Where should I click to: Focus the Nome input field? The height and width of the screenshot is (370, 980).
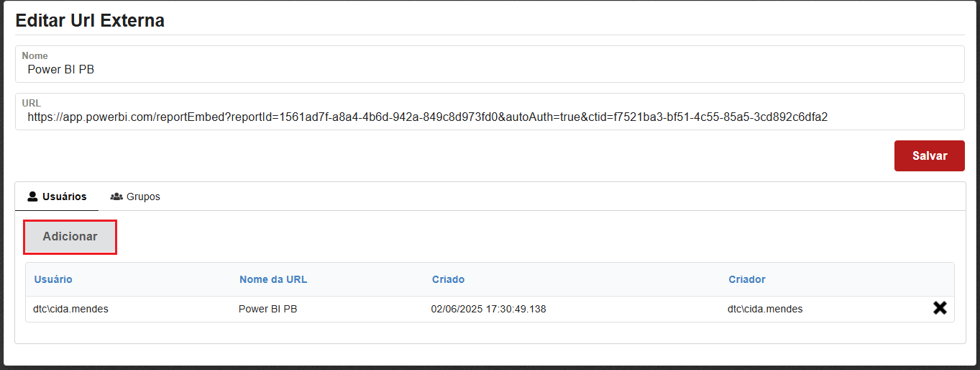click(489, 70)
